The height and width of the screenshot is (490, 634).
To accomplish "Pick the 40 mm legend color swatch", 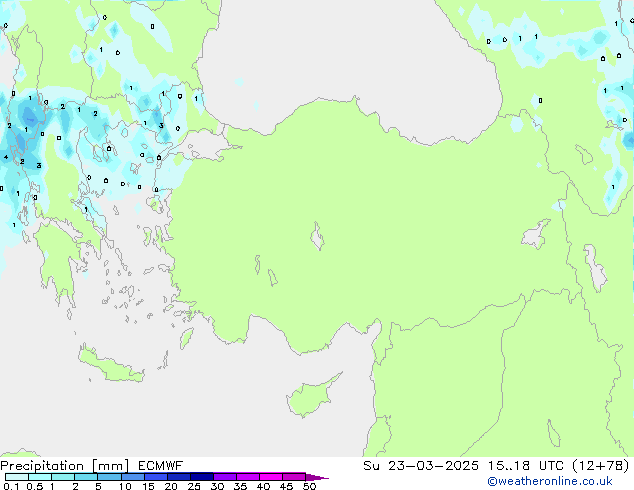I will pos(271,477).
